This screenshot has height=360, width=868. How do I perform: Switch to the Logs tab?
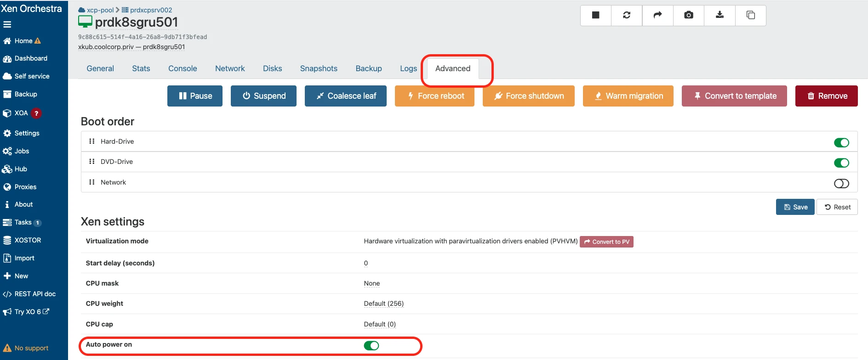pos(408,68)
